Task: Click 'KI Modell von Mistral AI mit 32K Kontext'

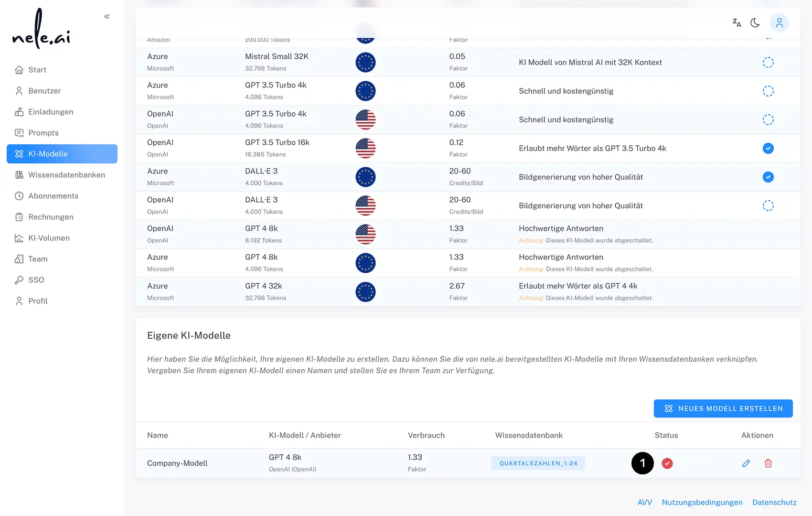Action: (x=590, y=62)
